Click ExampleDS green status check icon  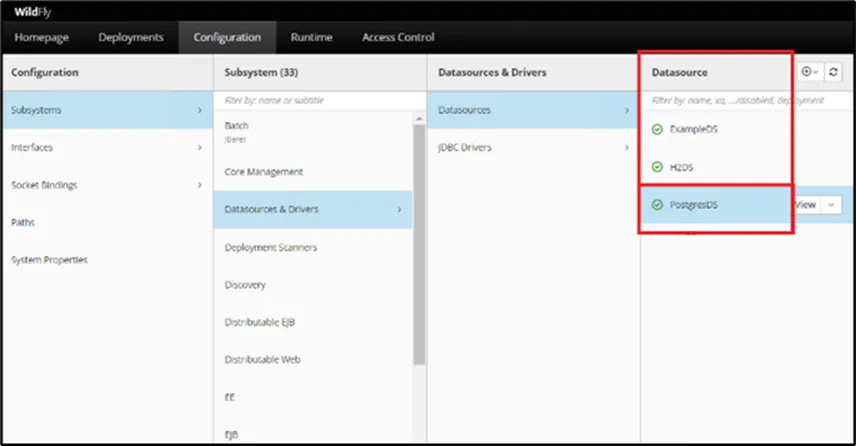(657, 129)
